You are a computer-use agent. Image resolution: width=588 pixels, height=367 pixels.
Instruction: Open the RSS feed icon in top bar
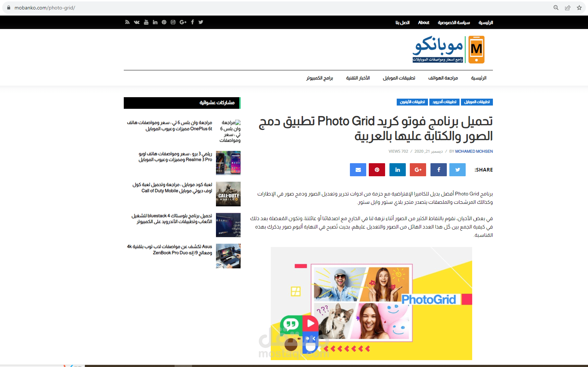click(127, 22)
